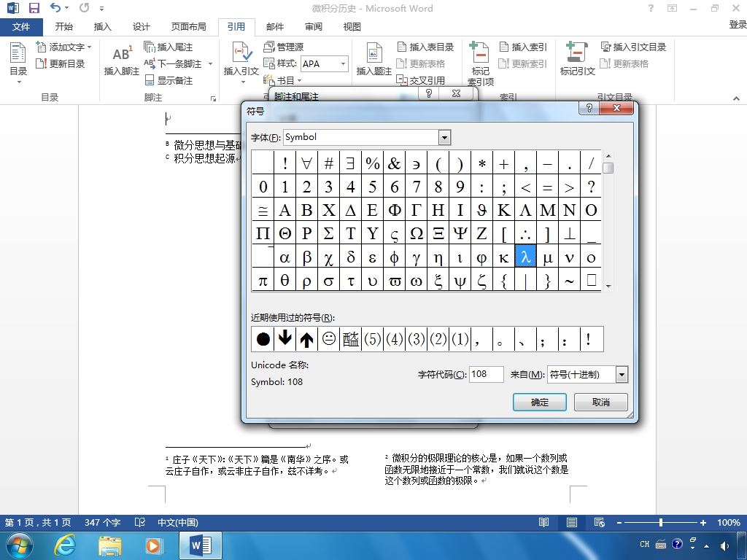Viewport: 747px width, 560px height.
Task: Switch to the 设计 tab
Action: pyautogui.click(x=141, y=27)
